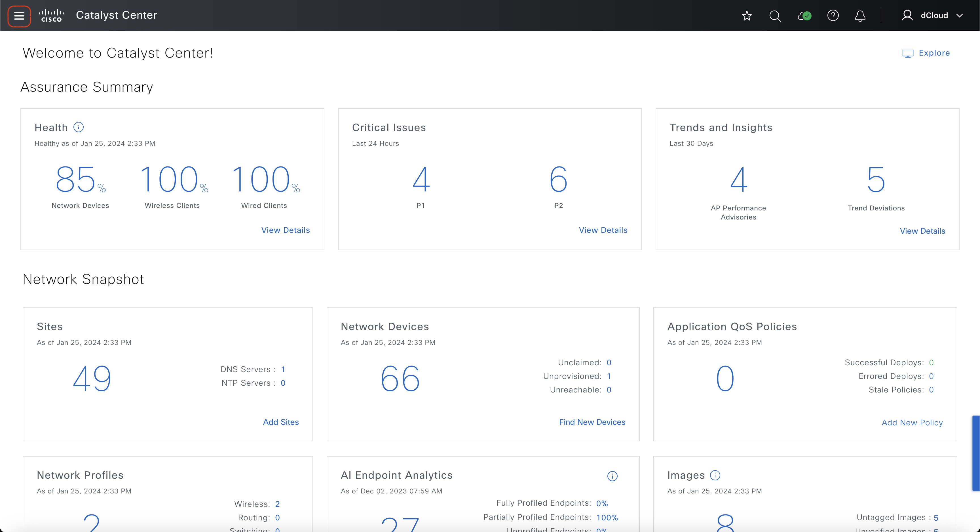The width and height of the screenshot is (980, 532).
Task: Click Partially Profiled Endpoints 100% value
Action: [x=607, y=518]
